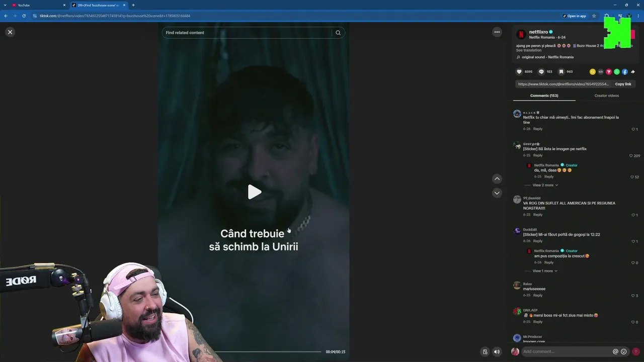Reply to the 99_daavidd comment
The image size is (644, 362).
click(x=538, y=215)
